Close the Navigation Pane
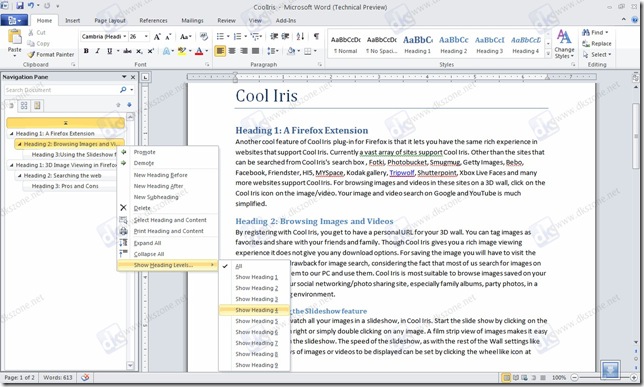 point(133,77)
